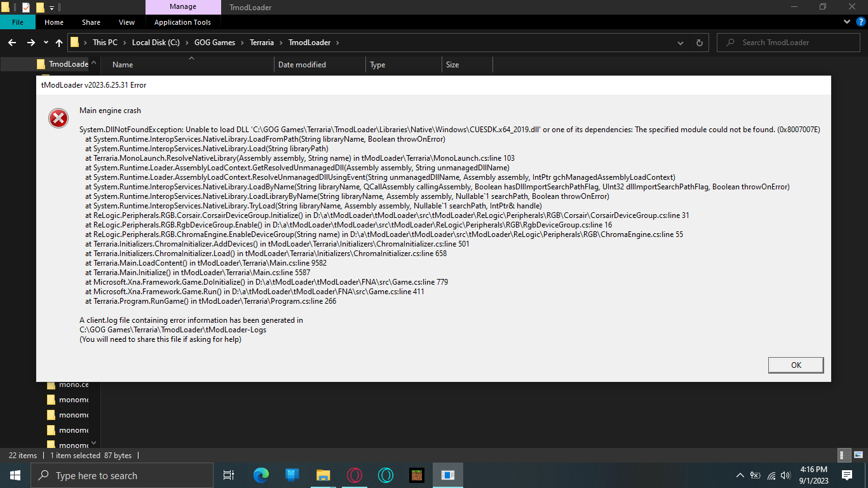Switch to the Home ribbon tab
Screen dimensions: 868x488
[x=54, y=22]
